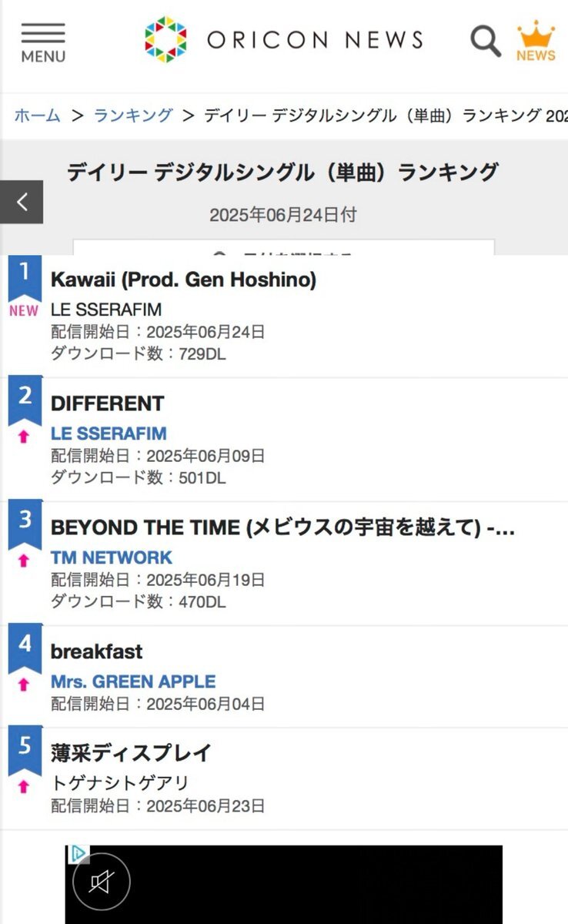Open TM NETWORK artist link
The image size is (568, 924).
tap(112, 557)
